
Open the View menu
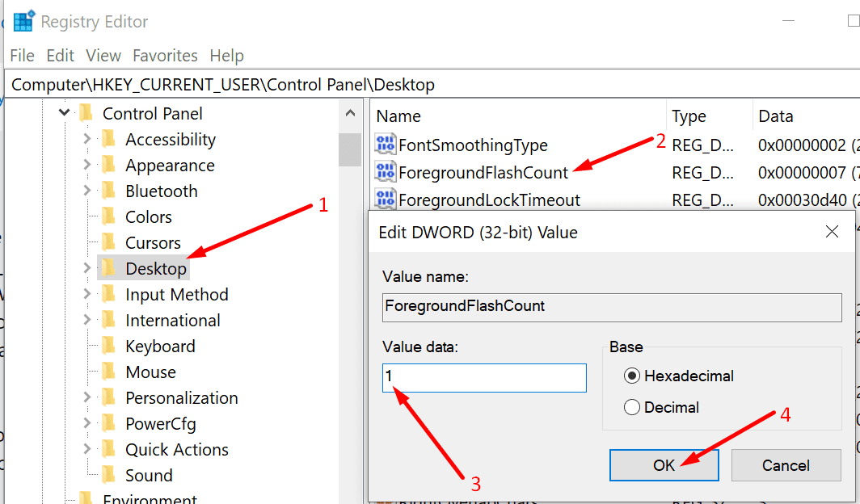click(x=103, y=56)
